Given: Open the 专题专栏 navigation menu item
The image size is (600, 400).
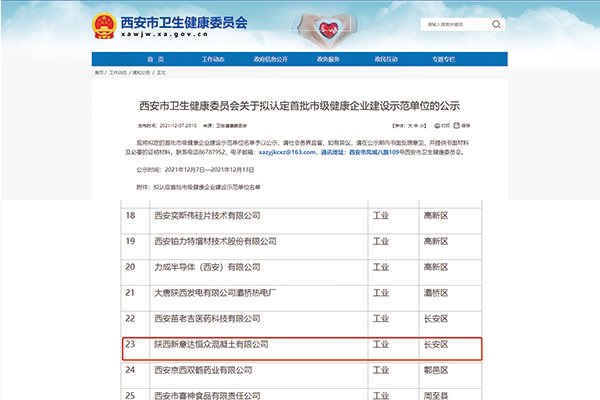Looking at the screenshot, I should tap(444, 59).
